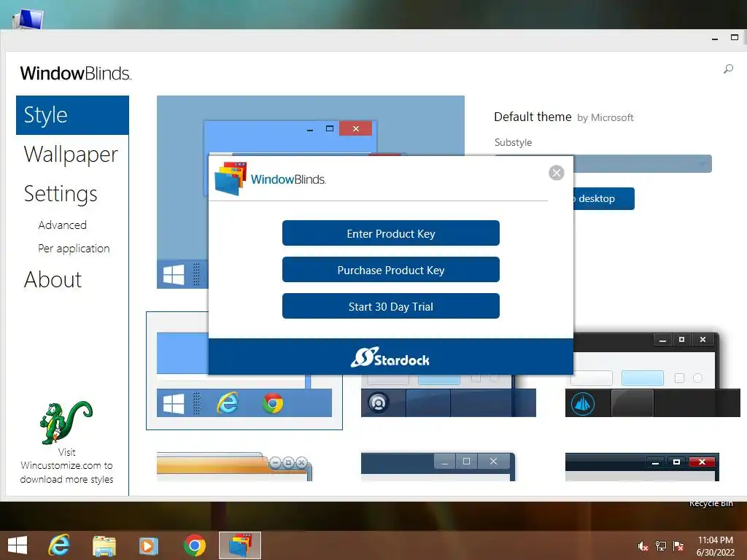Expand the Substyle dropdown

point(643,164)
